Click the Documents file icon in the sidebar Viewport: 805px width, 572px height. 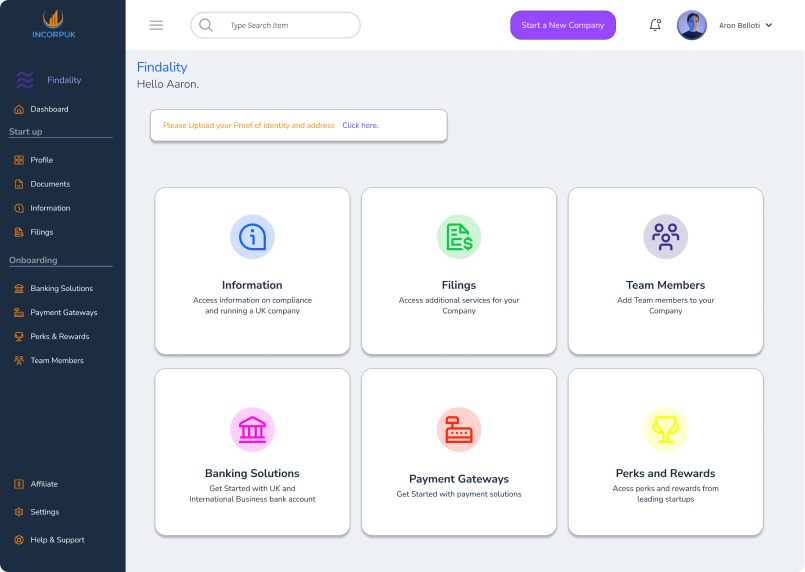tap(19, 184)
